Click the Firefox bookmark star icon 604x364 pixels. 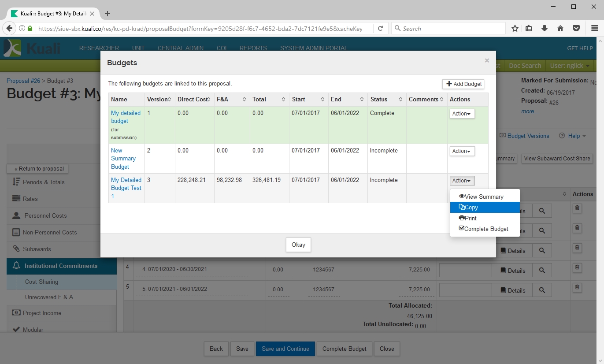515,29
